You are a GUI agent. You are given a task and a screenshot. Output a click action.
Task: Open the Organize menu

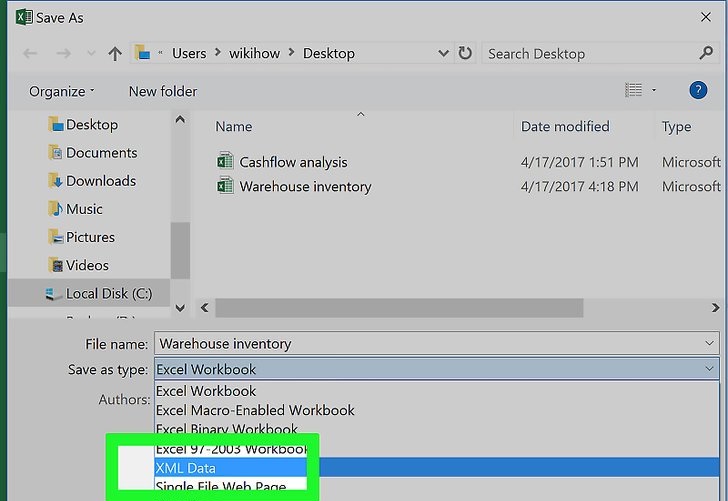tap(61, 91)
